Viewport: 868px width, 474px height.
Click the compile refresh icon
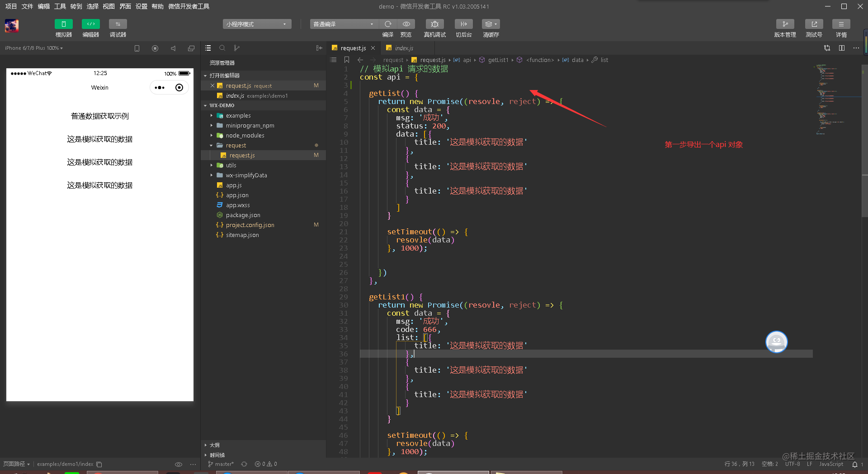tap(388, 24)
